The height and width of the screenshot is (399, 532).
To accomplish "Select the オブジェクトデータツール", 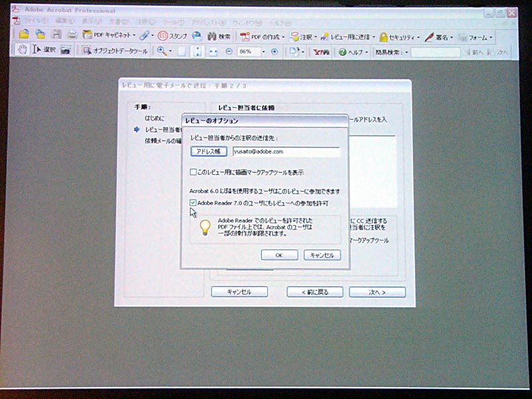I will pyautogui.click(x=115, y=51).
